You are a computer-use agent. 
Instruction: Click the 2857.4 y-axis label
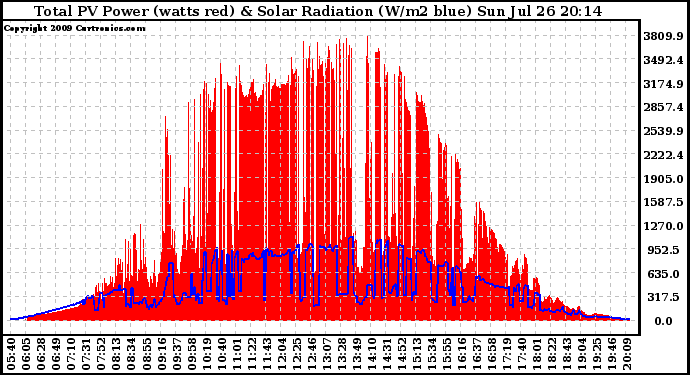pyautogui.click(x=663, y=107)
